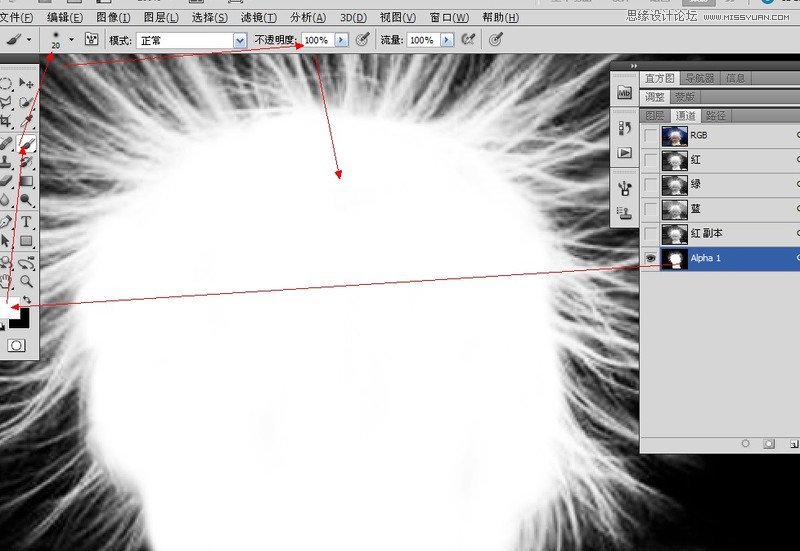Enable airbrush mode

pos(468,39)
